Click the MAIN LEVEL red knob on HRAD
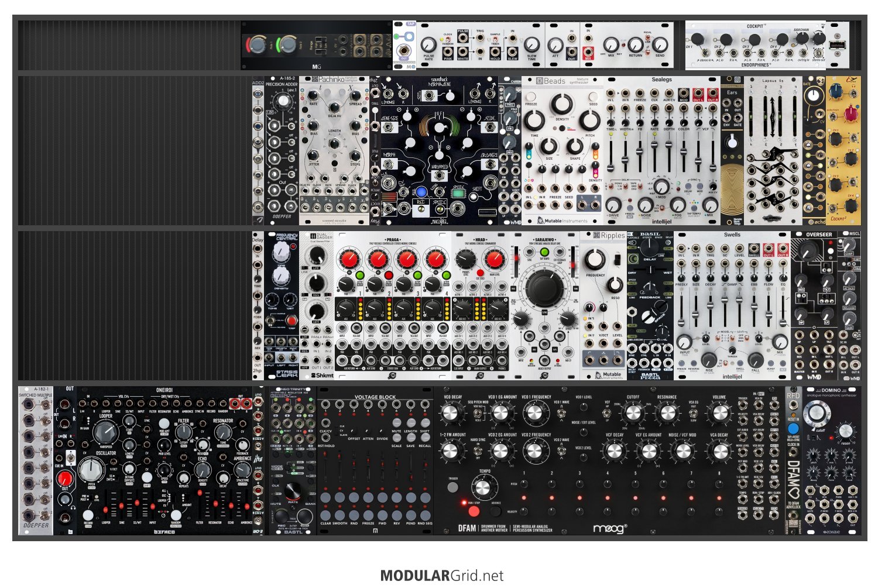 point(495,259)
